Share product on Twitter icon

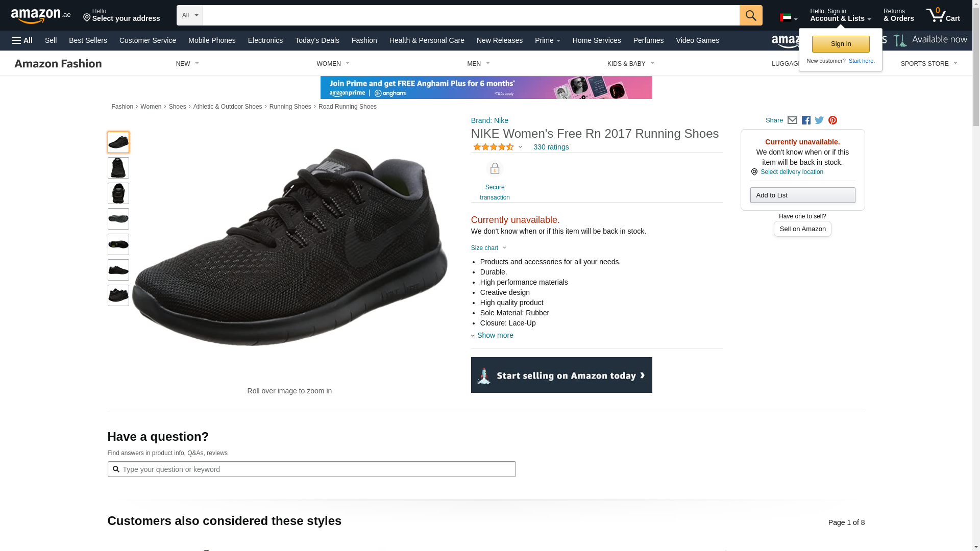(x=819, y=120)
